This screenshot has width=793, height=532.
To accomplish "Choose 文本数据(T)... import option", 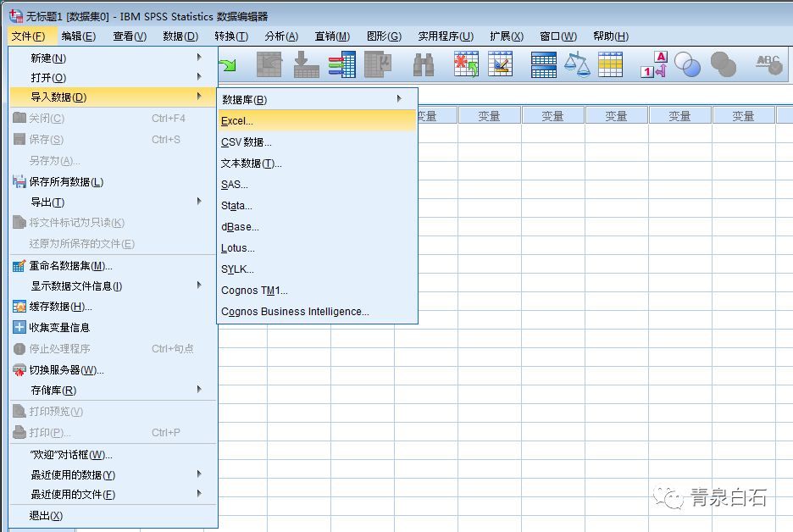I will click(x=317, y=163).
